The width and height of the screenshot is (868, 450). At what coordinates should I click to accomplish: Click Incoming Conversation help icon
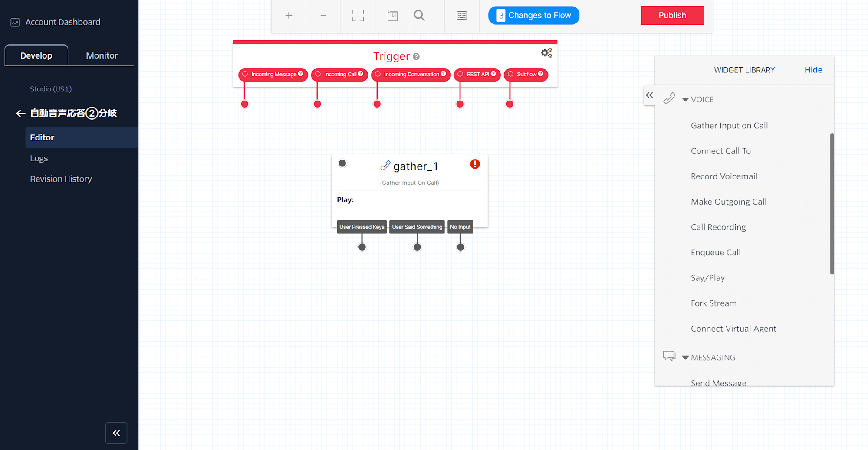(444, 74)
